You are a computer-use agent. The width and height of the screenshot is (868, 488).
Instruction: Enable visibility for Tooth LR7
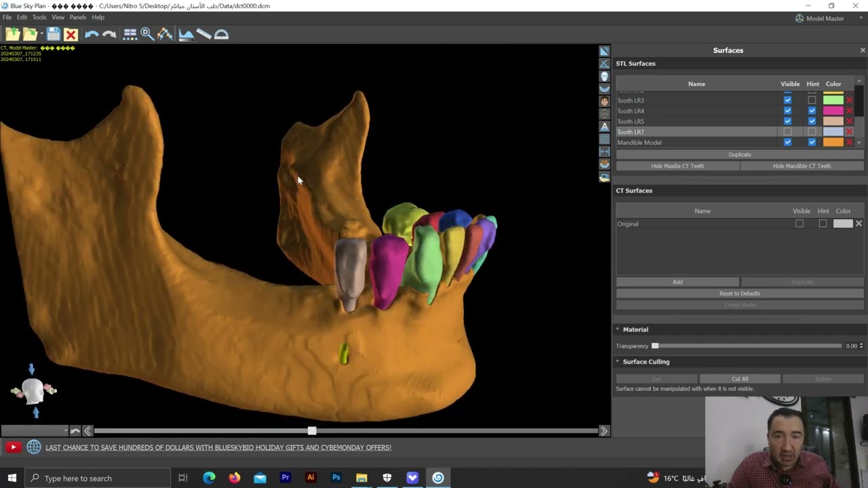787,132
